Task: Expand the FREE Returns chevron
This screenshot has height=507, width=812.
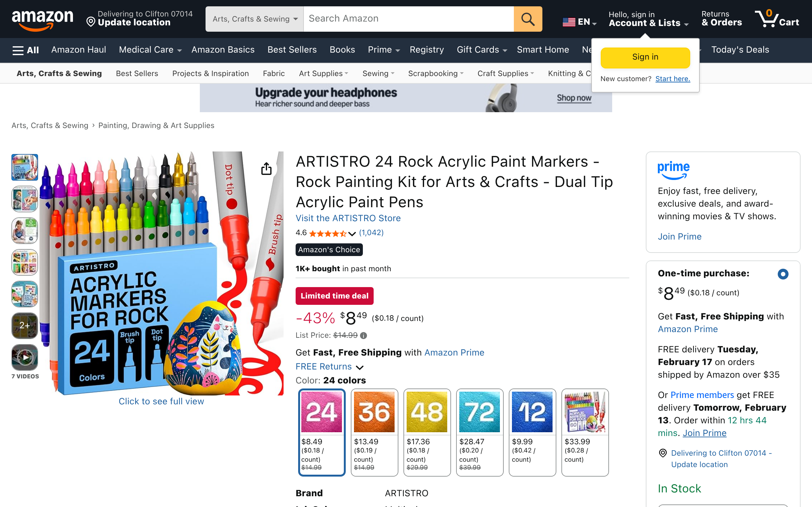Action: 360,368
